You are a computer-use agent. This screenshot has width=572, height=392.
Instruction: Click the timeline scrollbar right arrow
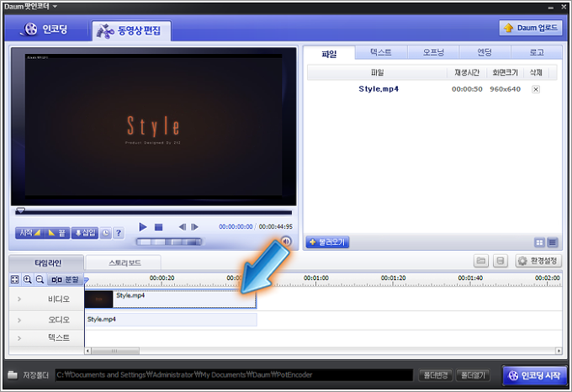[559, 351]
